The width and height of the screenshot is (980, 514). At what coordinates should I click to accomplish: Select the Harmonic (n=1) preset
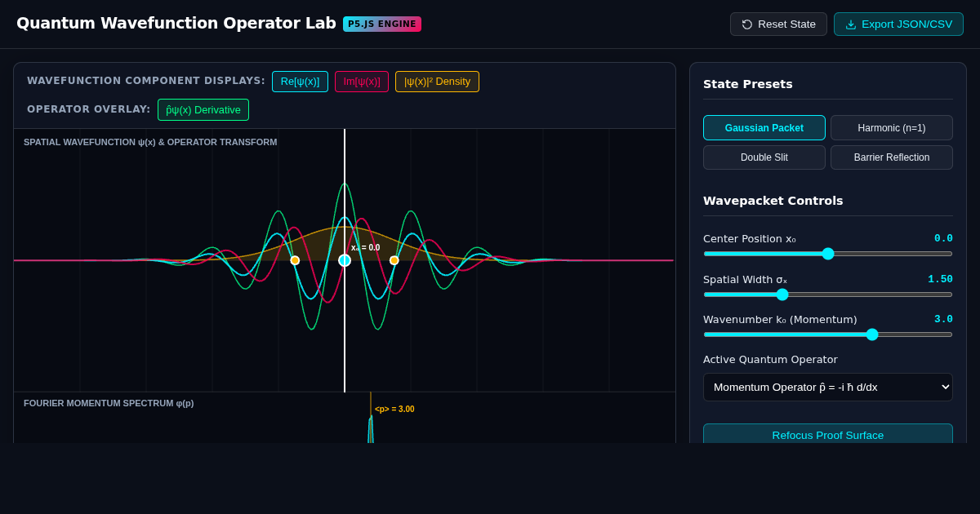pos(892,128)
